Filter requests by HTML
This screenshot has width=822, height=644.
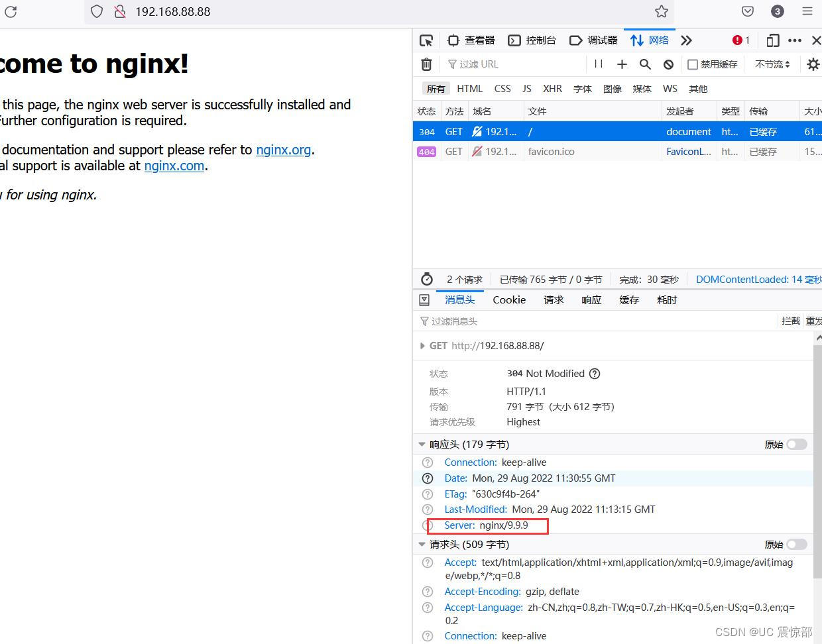pyautogui.click(x=470, y=89)
